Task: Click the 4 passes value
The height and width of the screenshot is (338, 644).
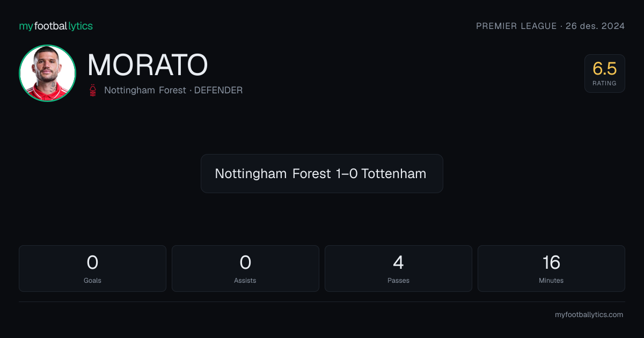Action: click(x=398, y=262)
